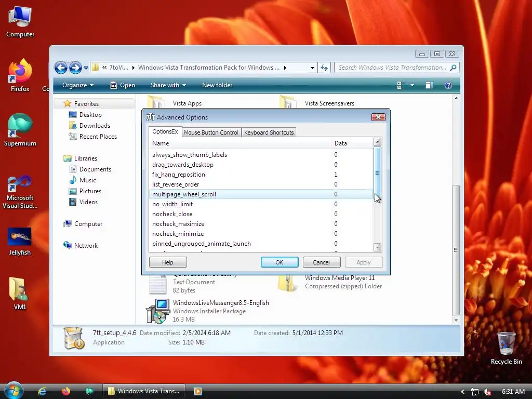Image resolution: width=532 pixels, height=399 pixels.
Task: Open the Vista Apps folder
Action: [187, 103]
